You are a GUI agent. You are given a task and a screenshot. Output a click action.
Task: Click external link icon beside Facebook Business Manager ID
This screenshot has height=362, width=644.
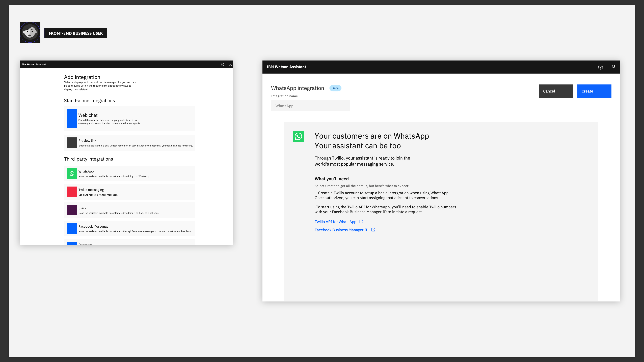(x=373, y=230)
